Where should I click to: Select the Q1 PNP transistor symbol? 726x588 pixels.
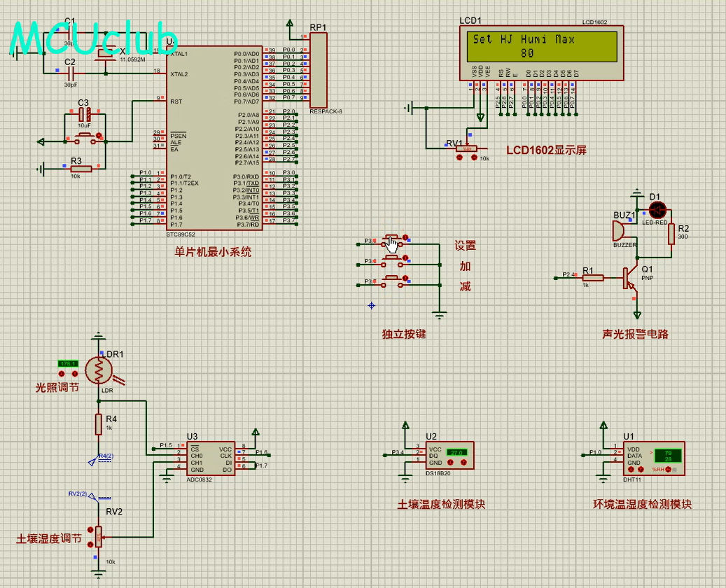(x=630, y=278)
